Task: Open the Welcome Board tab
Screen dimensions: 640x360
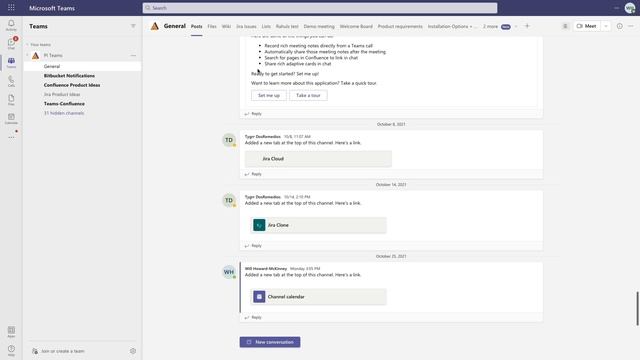Action: tap(356, 26)
